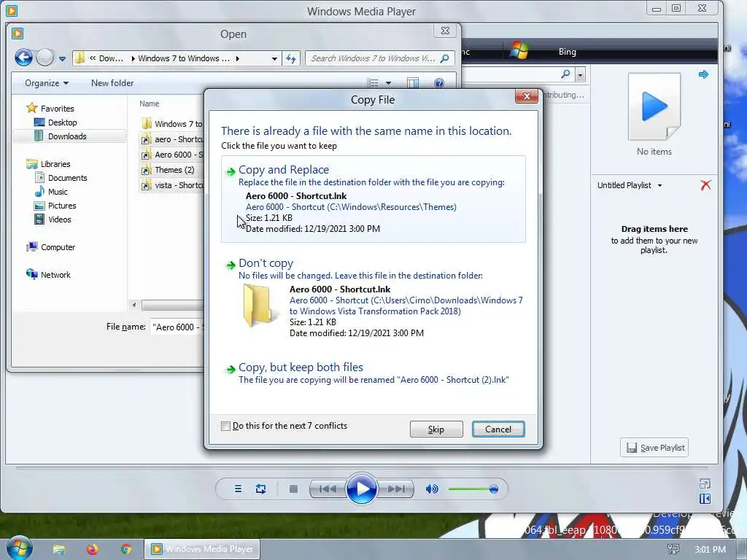The width and height of the screenshot is (747, 560).
Task: Open address bar dropdown in Open dialog
Action: click(x=274, y=59)
